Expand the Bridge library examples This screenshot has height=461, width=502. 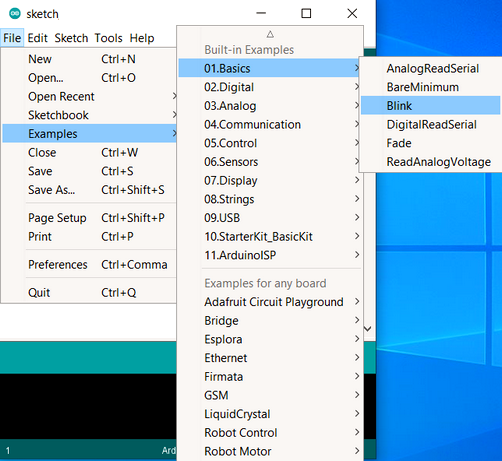270,320
